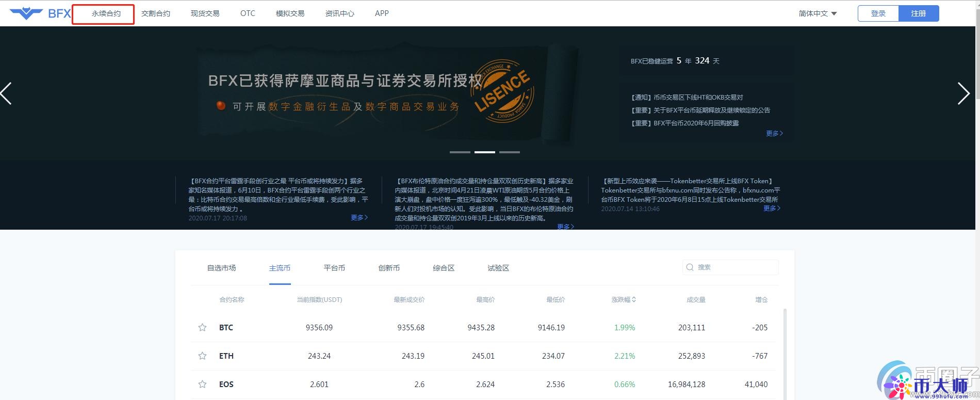Switch to the 综合区 tab
This screenshot has height=400, width=980.
click(x=444, y=268)
